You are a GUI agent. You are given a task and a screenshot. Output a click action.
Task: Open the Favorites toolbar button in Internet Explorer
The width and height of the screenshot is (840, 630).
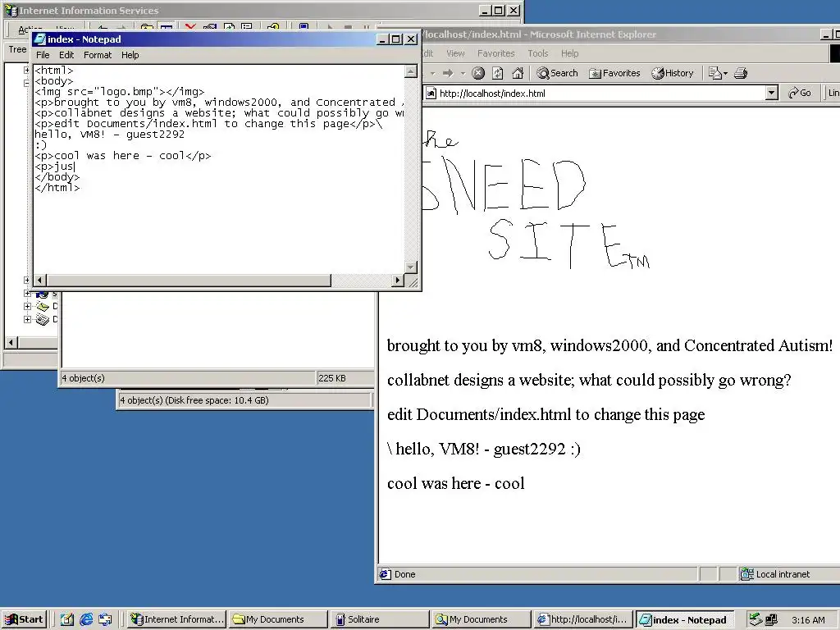(x=614, y=73)
